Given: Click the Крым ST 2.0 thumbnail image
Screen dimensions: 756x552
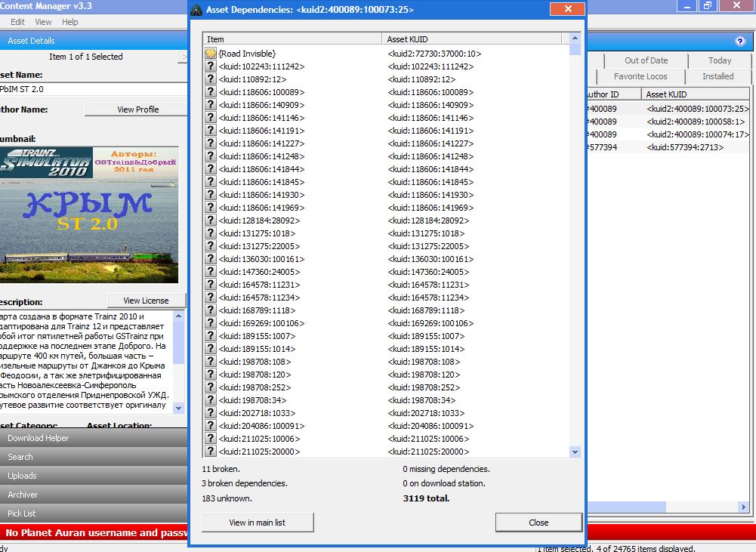Looking at the screenshot, I should coord(89,214).
